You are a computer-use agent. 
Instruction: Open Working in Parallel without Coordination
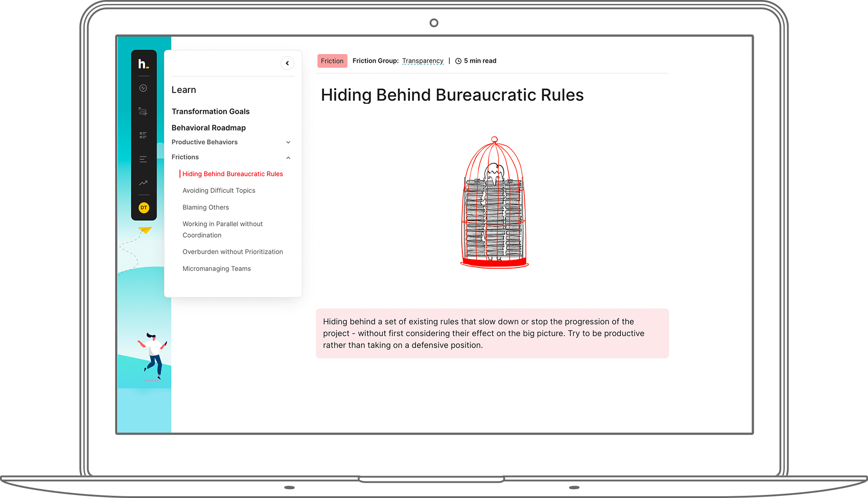click(222, 229)
